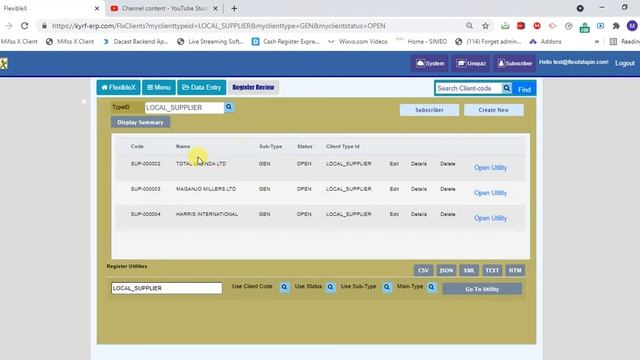The width and height of the screenshot is (640, 360).
Task: View Details for HARRIS INTERNATIONAL
Action: pyautogui.click(x=419, y=214)
